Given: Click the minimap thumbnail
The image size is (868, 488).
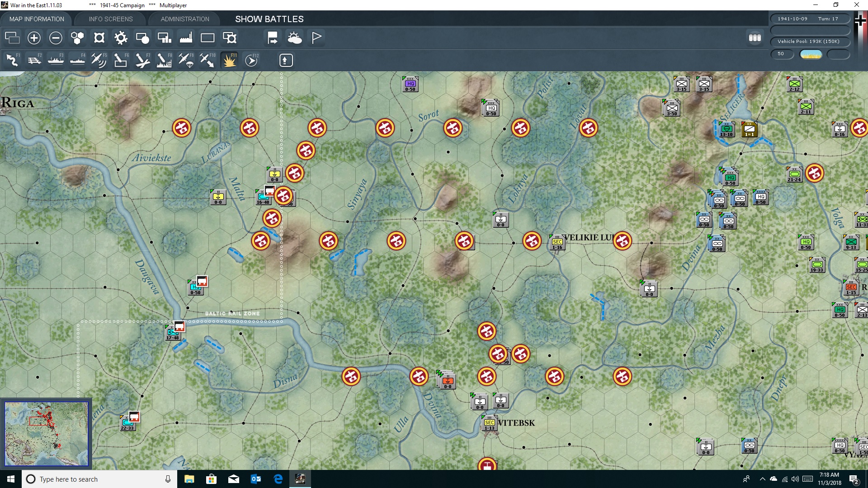Looking at the screenshot, I should coord(46,433).
